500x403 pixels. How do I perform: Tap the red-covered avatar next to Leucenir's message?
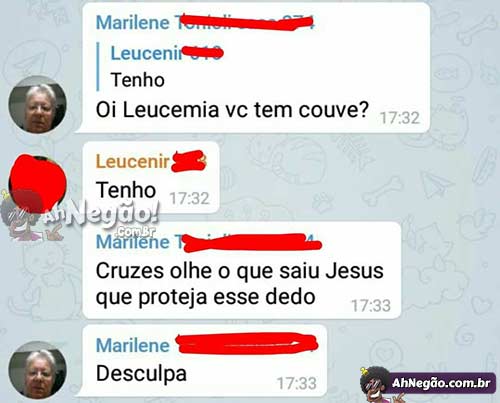coord(37,184)
